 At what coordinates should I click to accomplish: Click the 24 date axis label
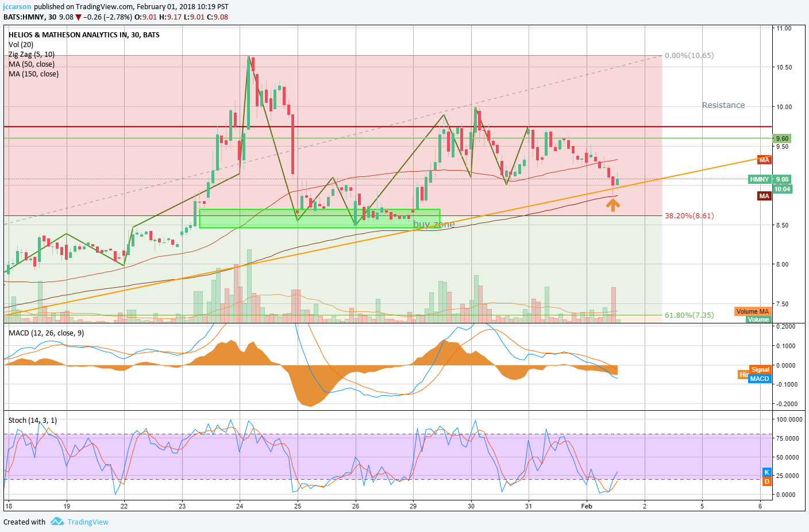tap(240, 506)
